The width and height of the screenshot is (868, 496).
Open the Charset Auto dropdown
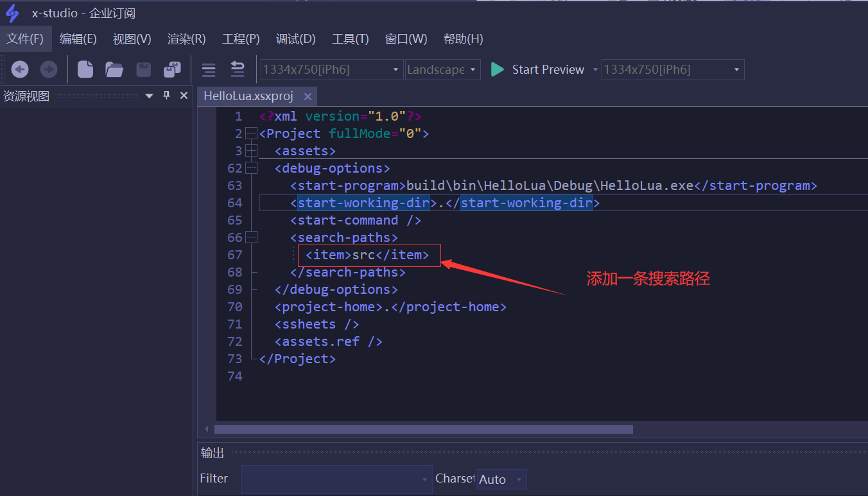pyautogui.click(x=501, y=479)
